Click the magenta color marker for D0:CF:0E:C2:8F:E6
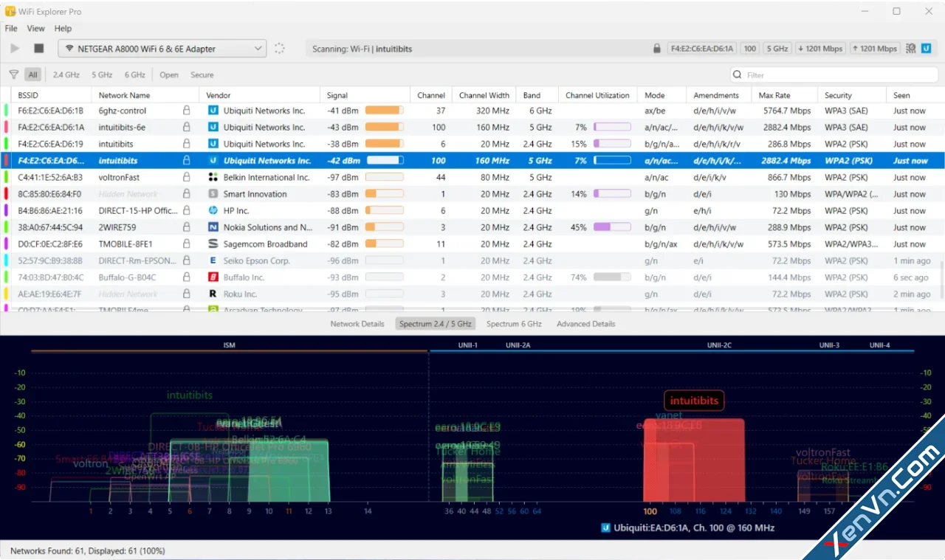 coord(6,243)
